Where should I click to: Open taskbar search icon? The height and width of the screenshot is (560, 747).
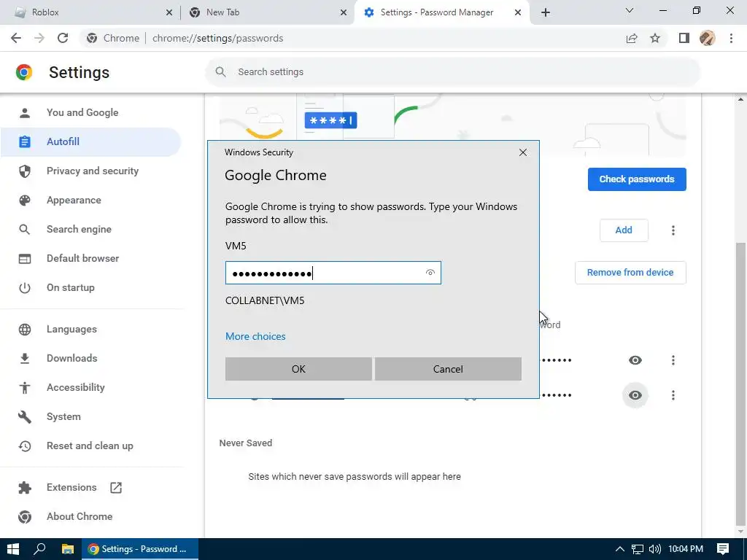click(39, 549)
